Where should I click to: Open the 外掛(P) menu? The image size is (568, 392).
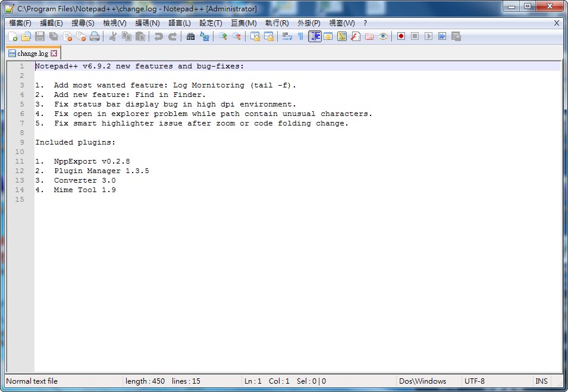click(309, 23)
